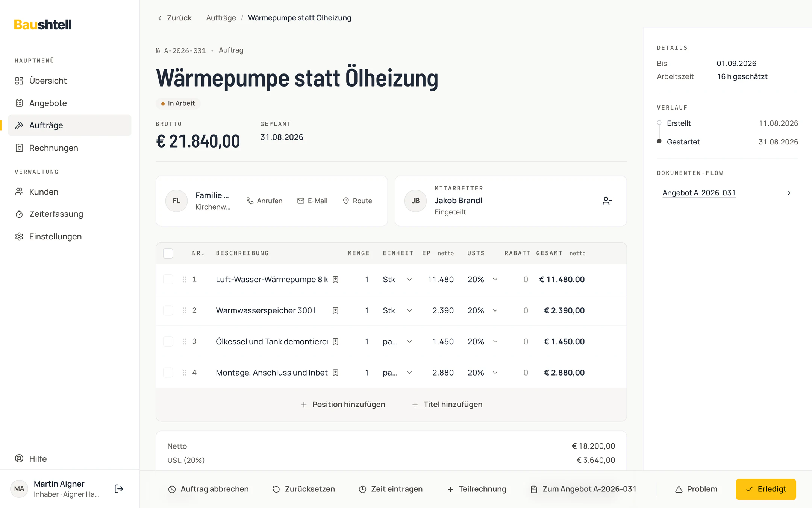Viewport: 812px width, 508px height.
Task: Open Aufträge breadcrumb link
Action: 221,18
